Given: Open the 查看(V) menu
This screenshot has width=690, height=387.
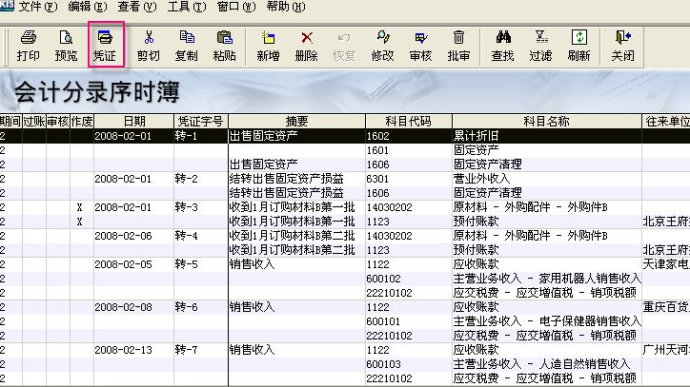Looking at the screenshot, I should 137,7.
